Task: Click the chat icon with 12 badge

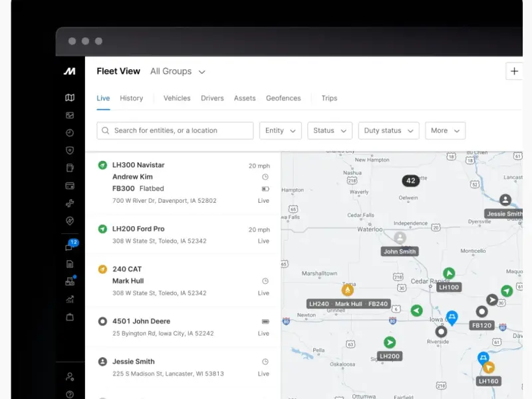Action: coord(70,247)
